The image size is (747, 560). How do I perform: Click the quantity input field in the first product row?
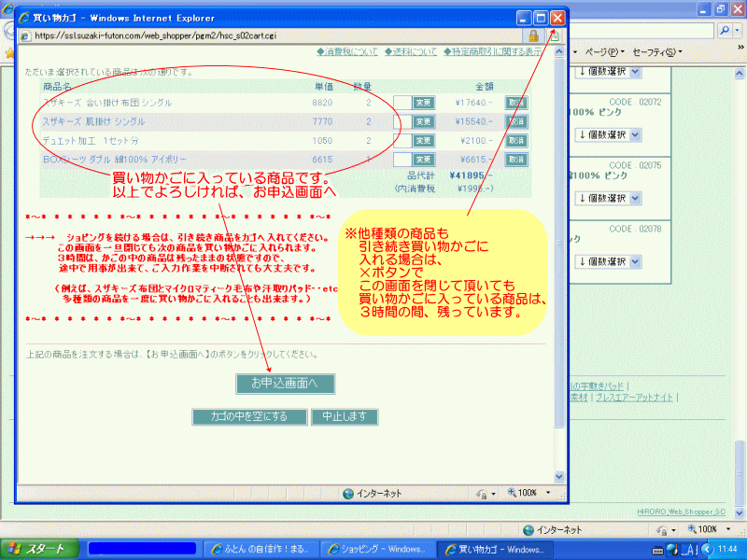(402, 103)
